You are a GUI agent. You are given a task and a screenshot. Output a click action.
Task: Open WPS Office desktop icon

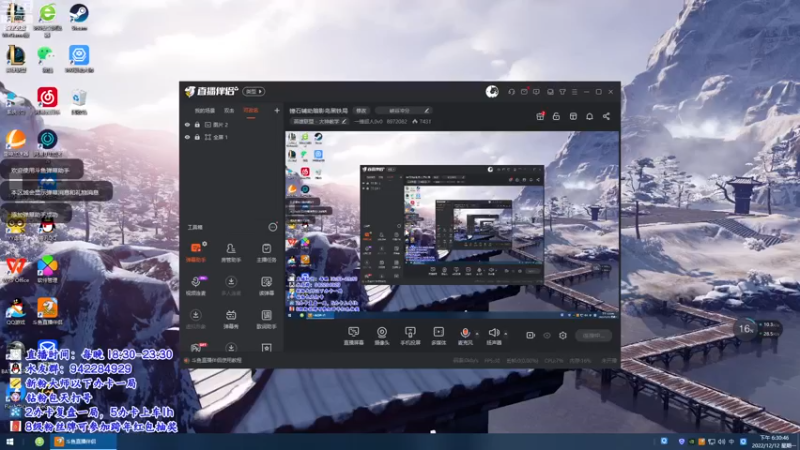point(16,269)
